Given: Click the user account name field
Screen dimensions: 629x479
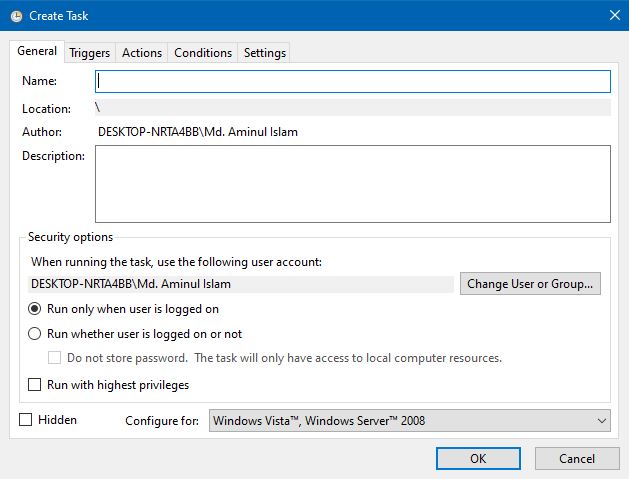Looking at the screenshot, I should (240, 284).
